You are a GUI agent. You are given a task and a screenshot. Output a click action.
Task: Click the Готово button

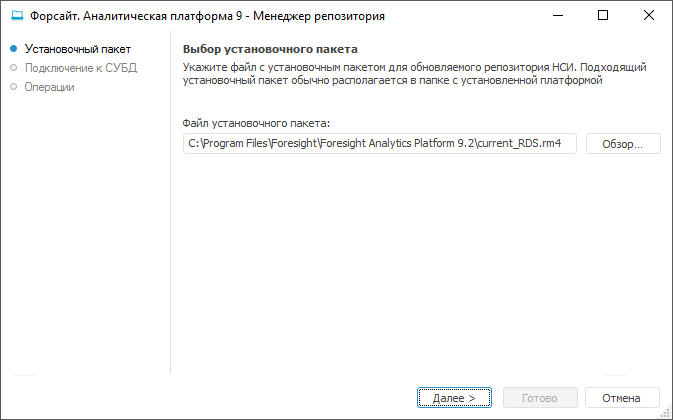539,398
